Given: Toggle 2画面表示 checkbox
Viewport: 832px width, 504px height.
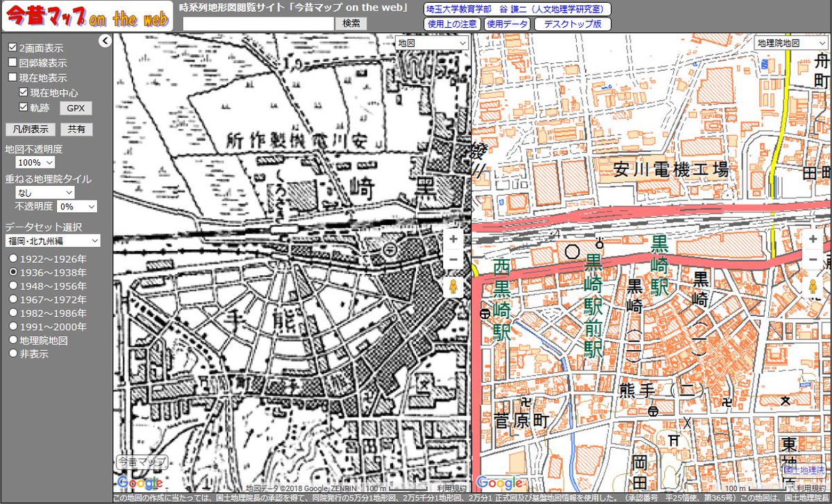Looking at the screenshot, I should 12,49.
